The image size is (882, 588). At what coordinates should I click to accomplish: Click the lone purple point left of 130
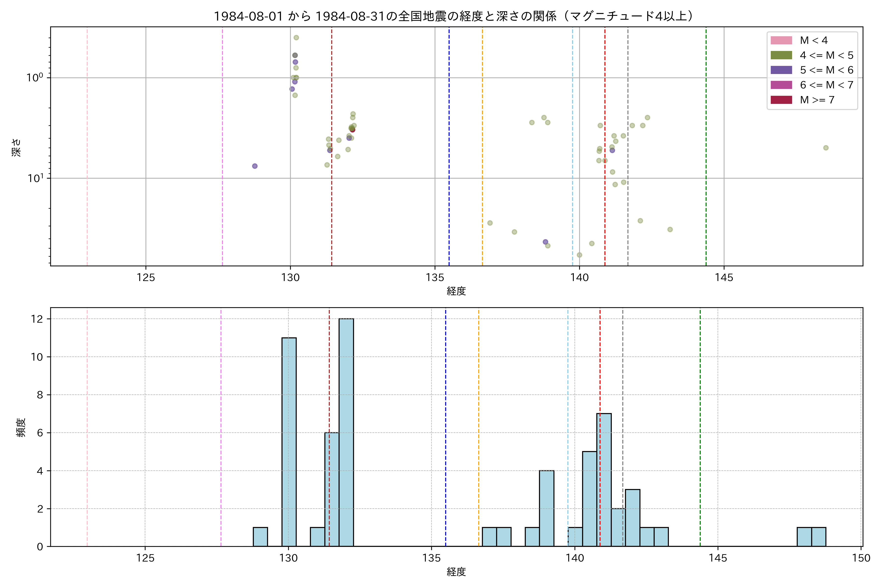pyautogui.click(x=255, y=166)
